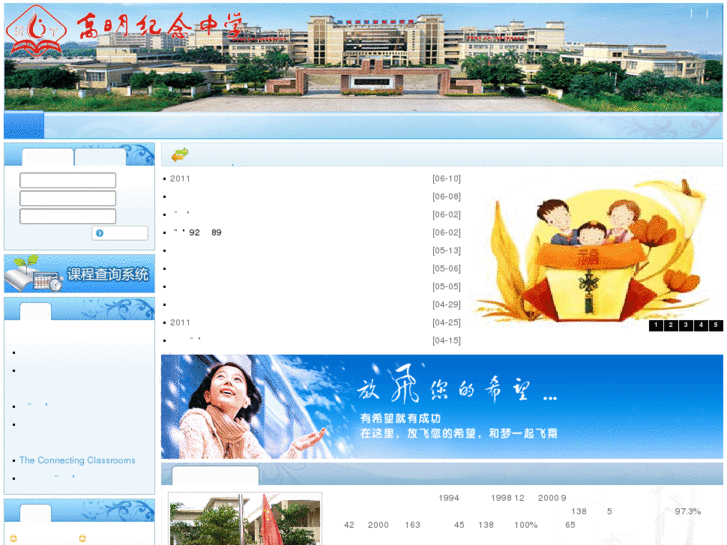Viewport: 727px width, 545px height.
Task: Open the 2011 news item dated [04-25]
Action: (x=312, y=322)
